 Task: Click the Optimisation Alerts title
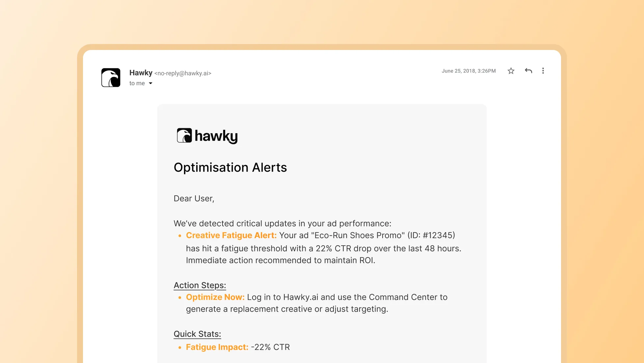(230, 167)
